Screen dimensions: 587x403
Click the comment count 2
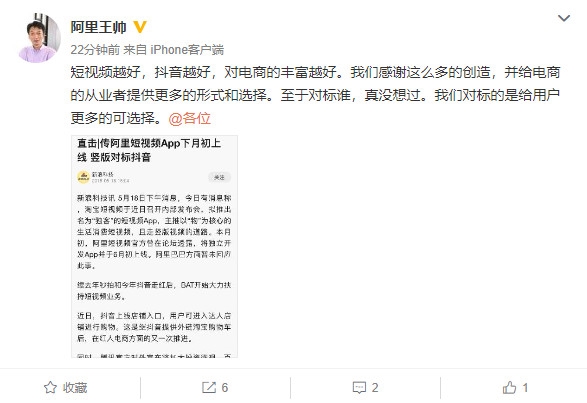(375, 388)
